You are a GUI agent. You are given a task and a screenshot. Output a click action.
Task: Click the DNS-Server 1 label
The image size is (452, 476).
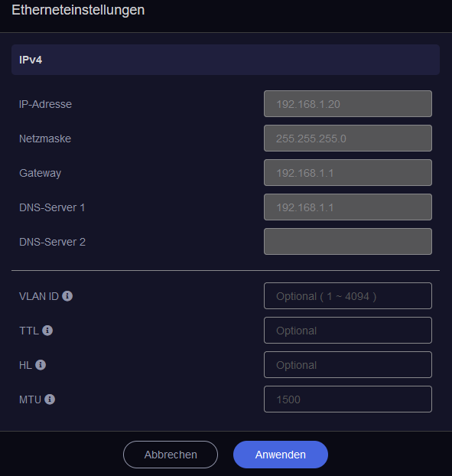pos(52,207)
